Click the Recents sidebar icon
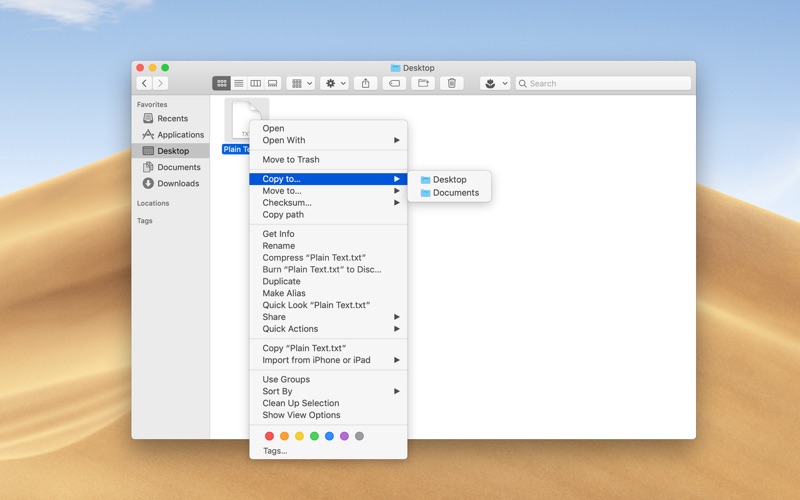 point(148,118)
